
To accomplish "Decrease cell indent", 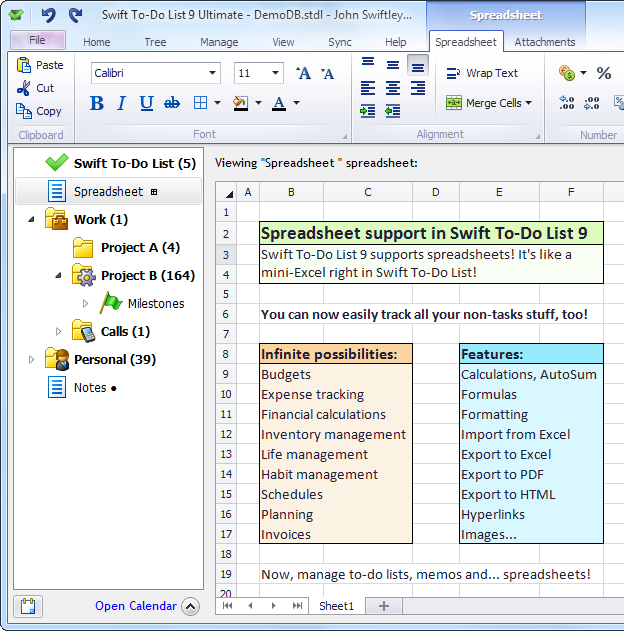I will click(393, 111).
